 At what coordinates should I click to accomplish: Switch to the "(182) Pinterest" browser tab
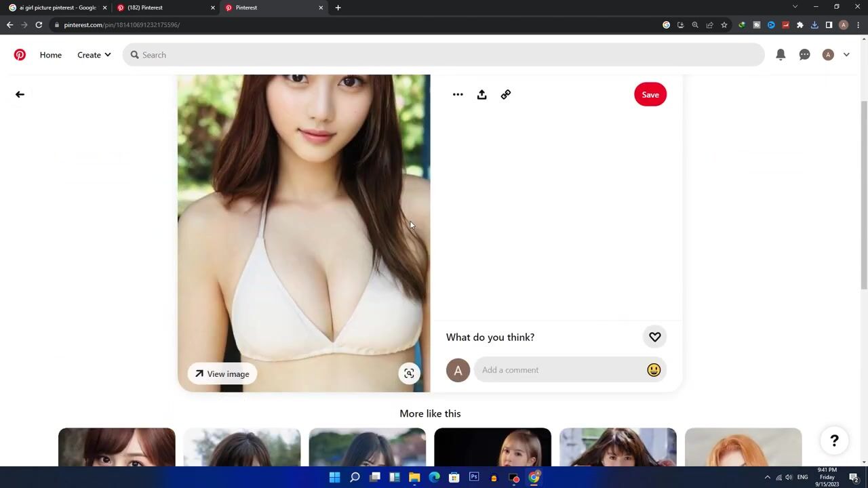click(x=163, y=7)
